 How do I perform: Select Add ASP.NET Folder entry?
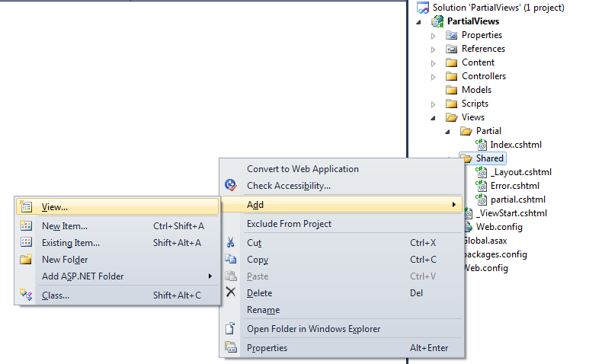(117, 276)
